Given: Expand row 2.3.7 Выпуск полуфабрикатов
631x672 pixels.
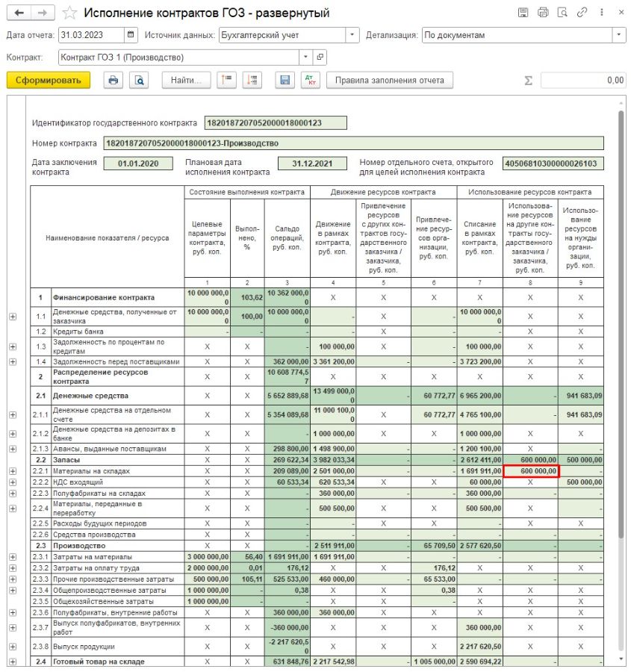Looking at the screenshot, I should coord(13,627).
